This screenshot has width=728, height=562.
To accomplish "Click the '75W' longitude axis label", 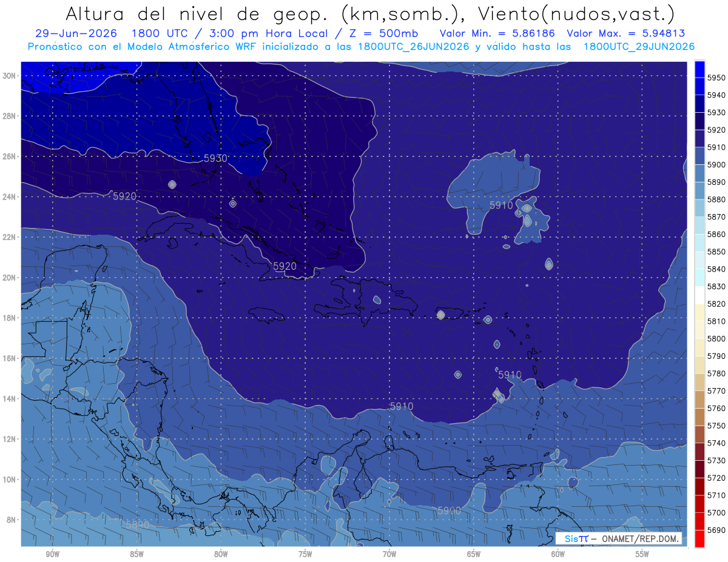I will click(x=305, y=554).
